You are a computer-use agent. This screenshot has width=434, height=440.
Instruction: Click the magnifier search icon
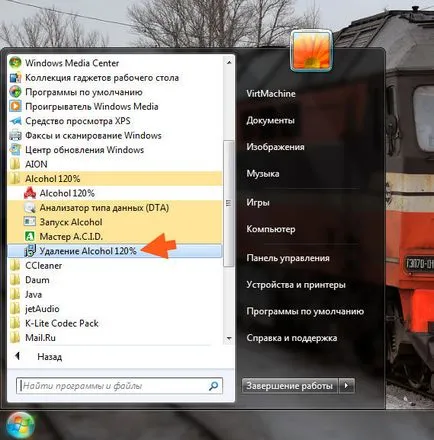[x=213, y=386]
